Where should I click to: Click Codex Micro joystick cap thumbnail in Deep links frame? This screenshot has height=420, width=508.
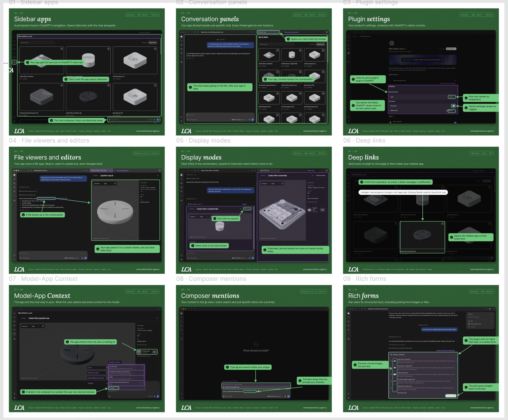(x=422, y=235)
